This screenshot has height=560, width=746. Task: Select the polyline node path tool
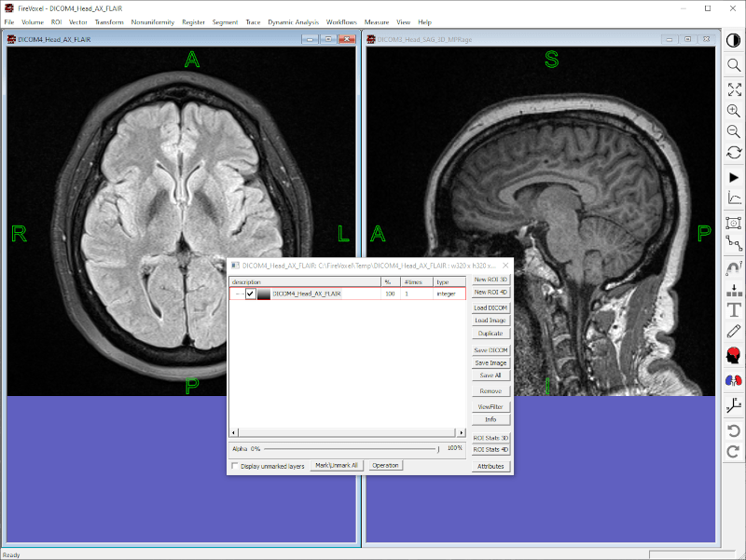pyautogui.click(x=734, y=243)
